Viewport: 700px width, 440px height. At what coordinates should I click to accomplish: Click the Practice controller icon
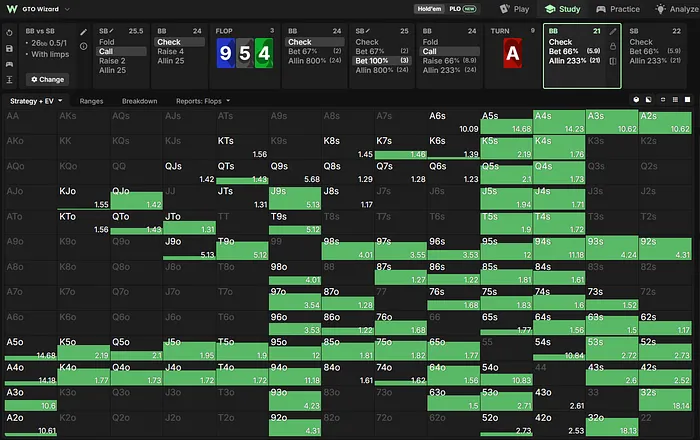601,9
